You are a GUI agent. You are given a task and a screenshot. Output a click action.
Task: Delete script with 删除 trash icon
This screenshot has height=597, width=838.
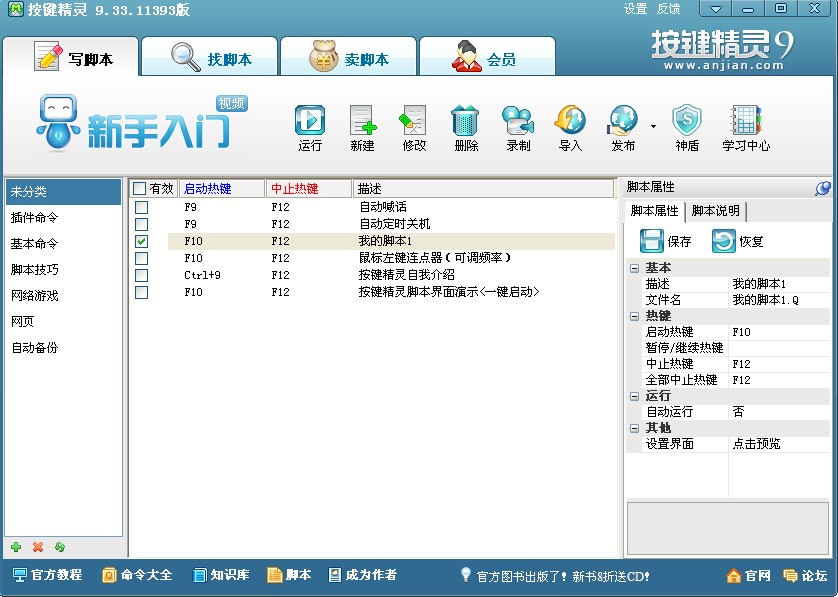466,128
